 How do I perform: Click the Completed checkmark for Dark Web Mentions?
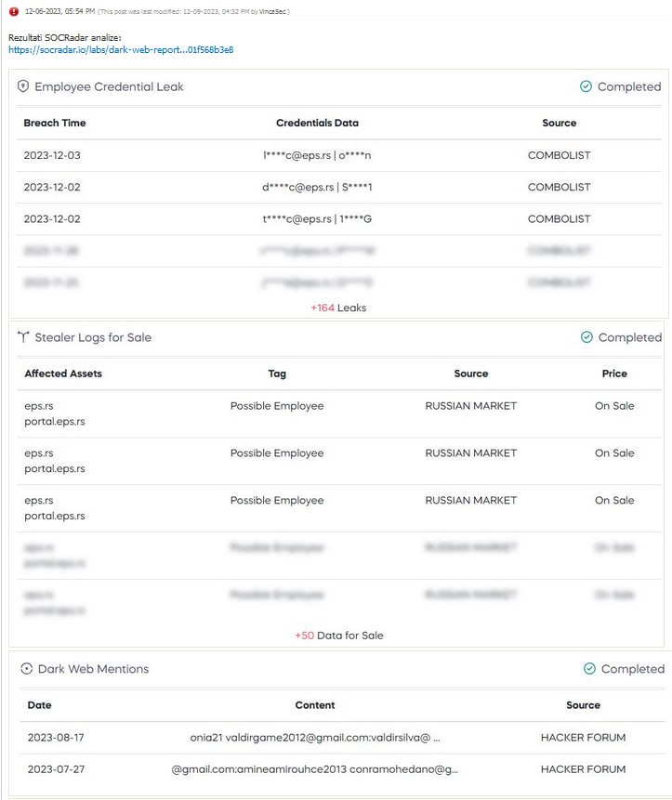(589, 669)
